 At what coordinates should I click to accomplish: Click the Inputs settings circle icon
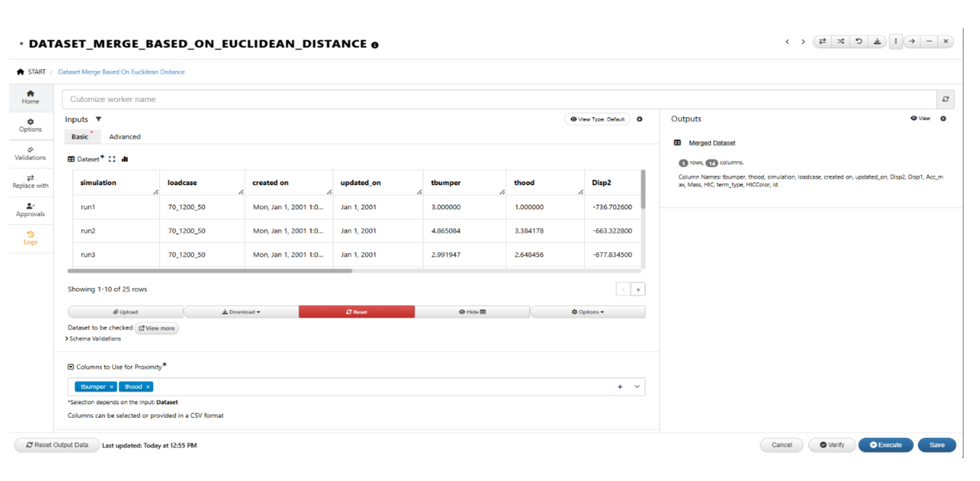[x=639, y=119]
